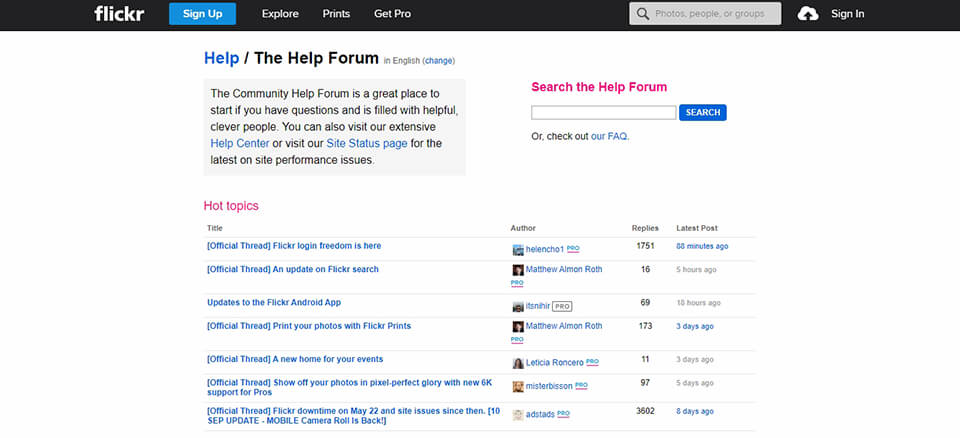Click author name helencho1
Viewport: 960px width, 438px height.
pos(545,250)
